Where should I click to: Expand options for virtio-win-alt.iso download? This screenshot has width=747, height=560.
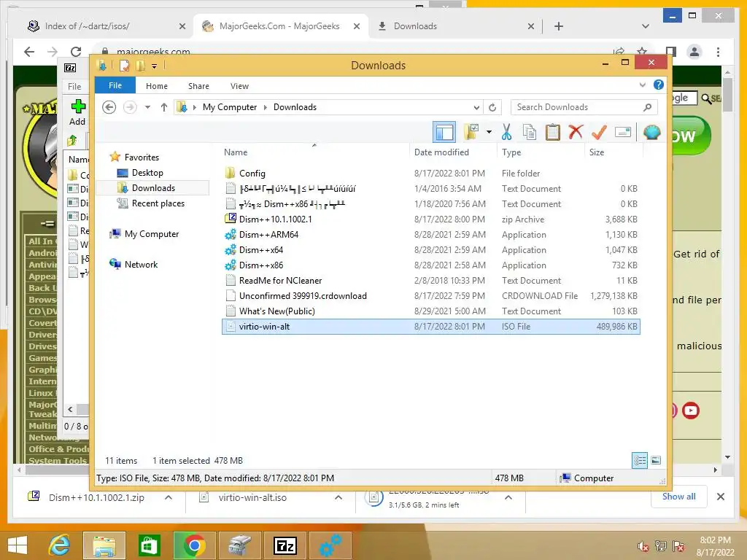tap(338, 497)
